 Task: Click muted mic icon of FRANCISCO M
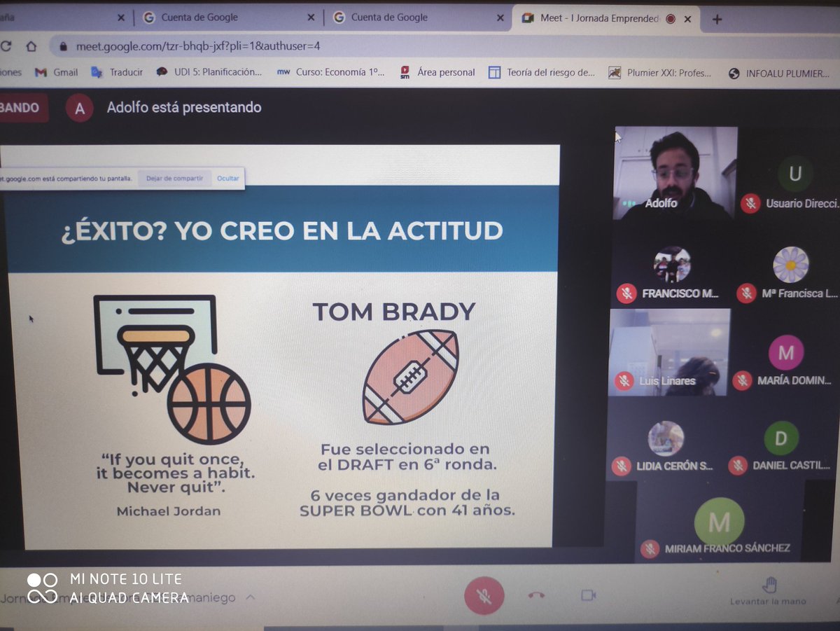[626, 293]
